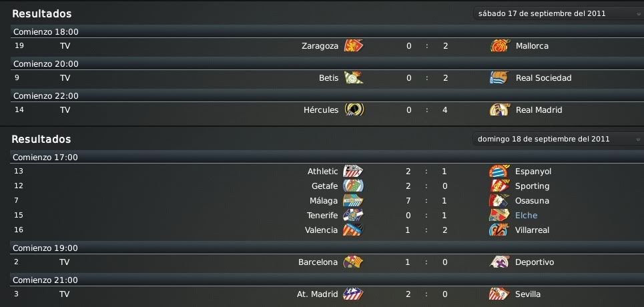Image resolution: width=644 pixels, height=307 pixels.
Task: Click the Real Sociedad club crest
Action: coord(500,77)
